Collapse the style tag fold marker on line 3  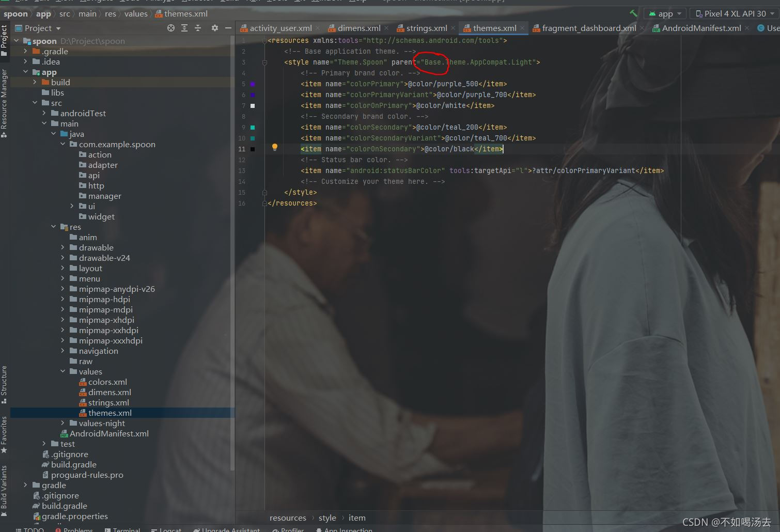(264, 62)
